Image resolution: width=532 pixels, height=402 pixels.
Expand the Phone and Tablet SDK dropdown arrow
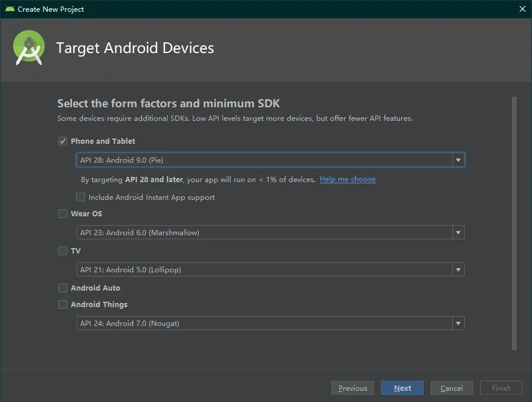(458, 160)
